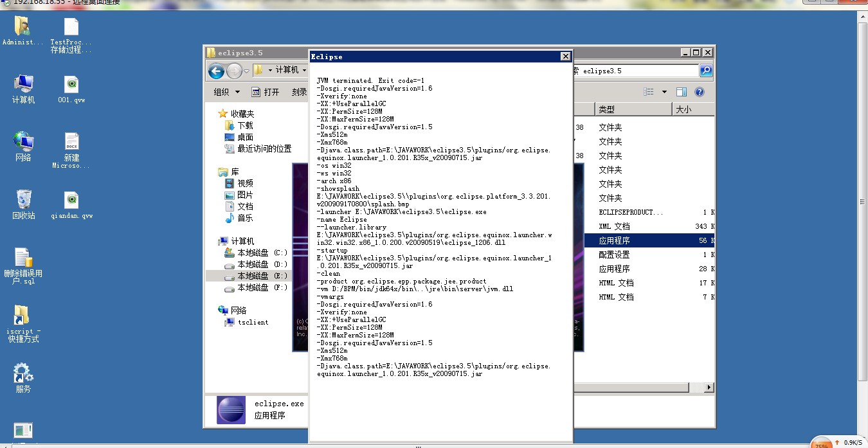This screenshot has width=868, height=448.
Task: Open 计算机 desktop icon
Action: coord(23,89)
